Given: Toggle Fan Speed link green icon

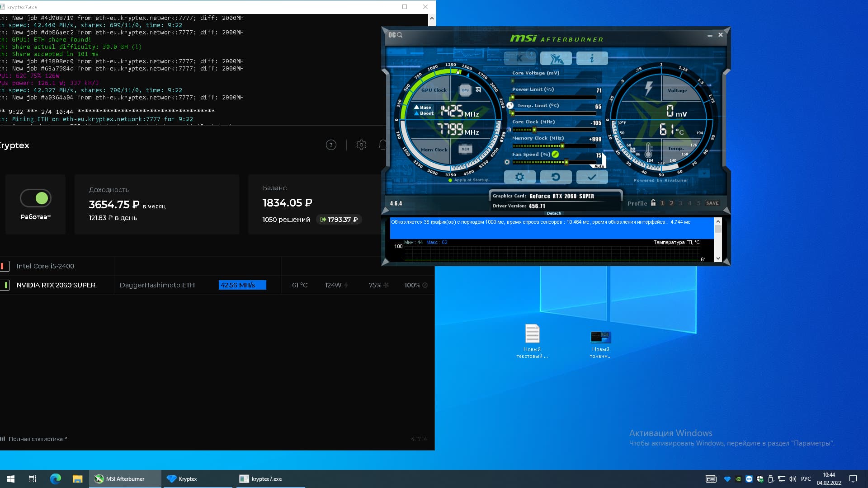Looking at the screenshot, I should [x=555, y=154].
